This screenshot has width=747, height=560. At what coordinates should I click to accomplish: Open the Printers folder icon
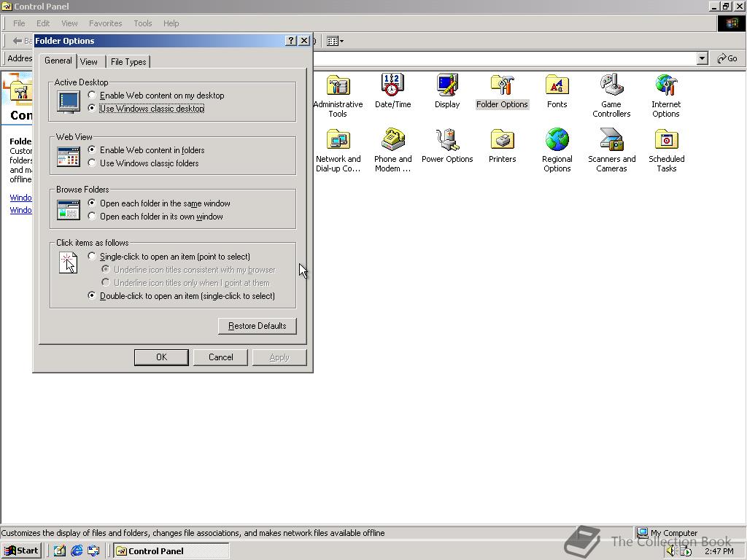(x=502, y=140)
